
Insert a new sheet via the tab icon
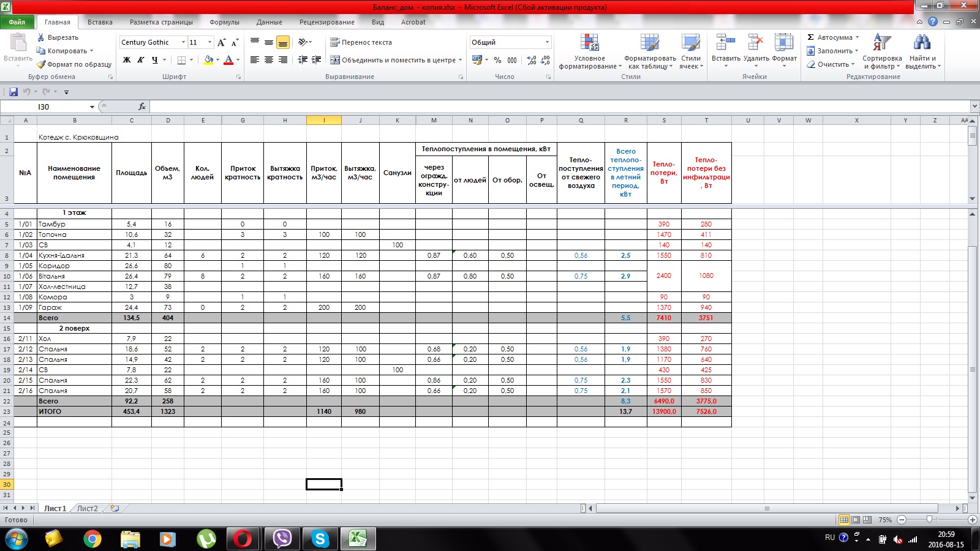pos(115,508)
